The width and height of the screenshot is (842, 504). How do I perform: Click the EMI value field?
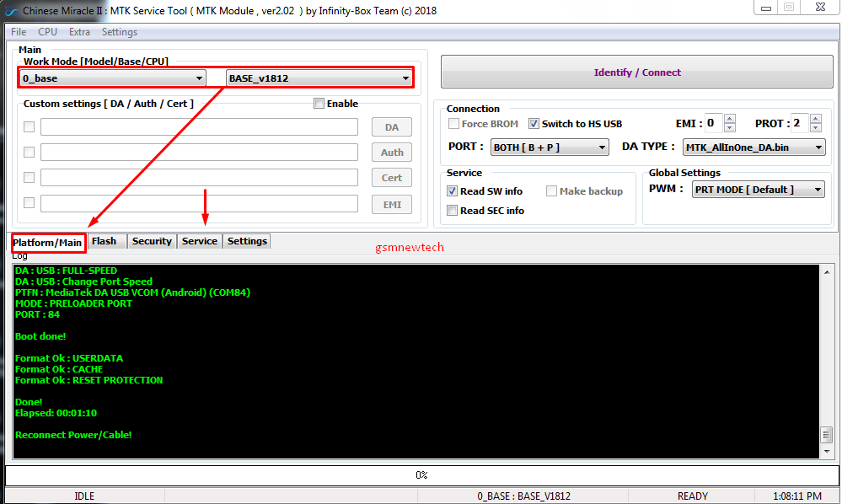[714, 123]
